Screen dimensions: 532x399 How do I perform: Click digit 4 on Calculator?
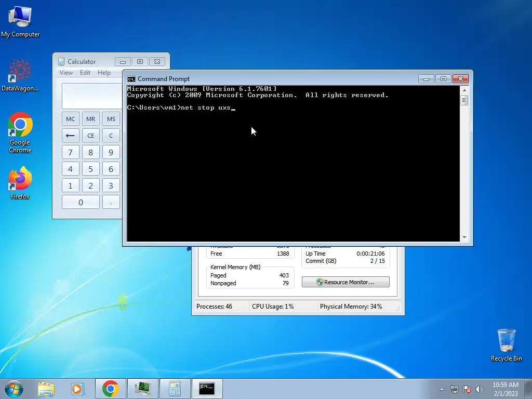click(71, 169)
